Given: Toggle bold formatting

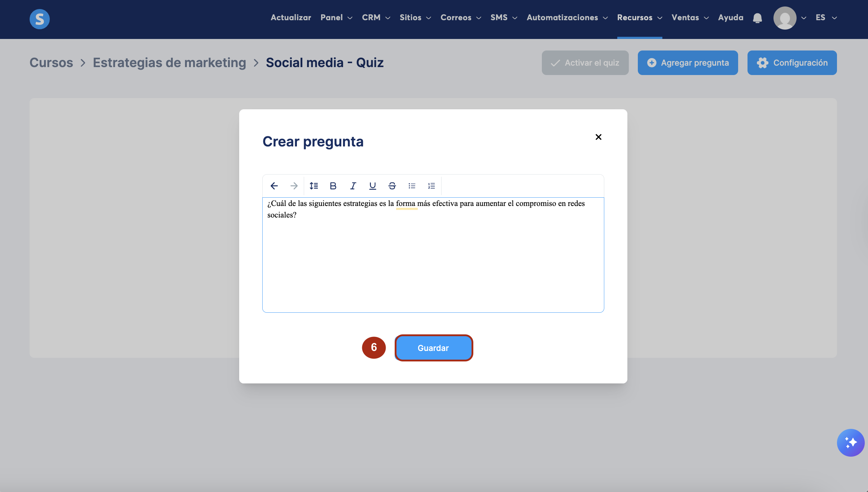Looking at the screenshot, I should click(333, 186).
